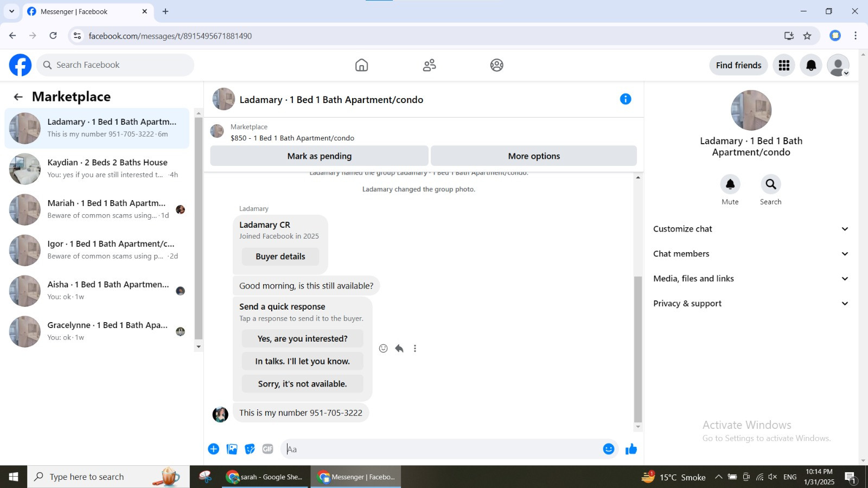Open the Chrome browser menu dots
868x488 pixels.
click(x=856, y=36)
